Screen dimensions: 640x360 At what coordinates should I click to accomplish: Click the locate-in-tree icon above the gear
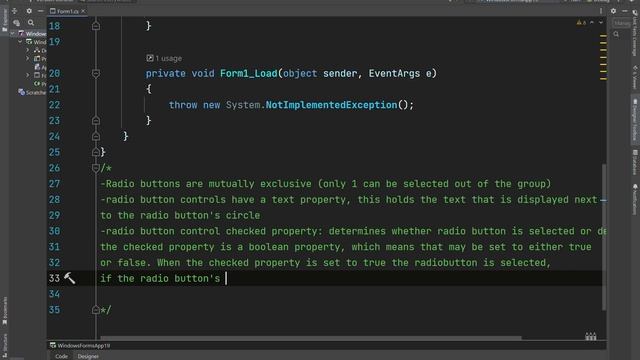click(x=15, y=11)
